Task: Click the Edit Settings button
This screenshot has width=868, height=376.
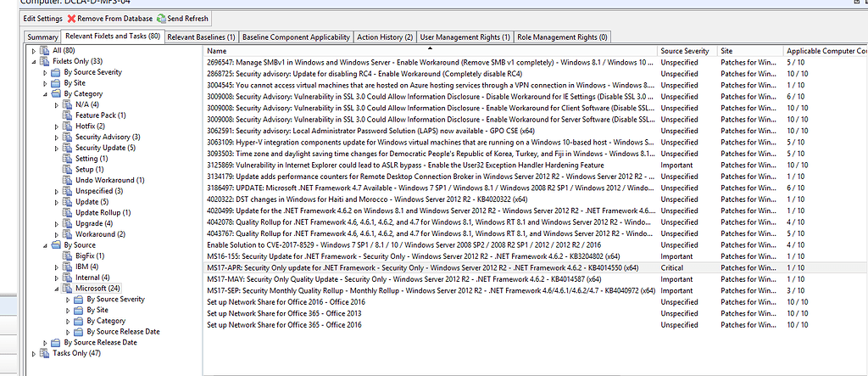Action: pos(42,19)
